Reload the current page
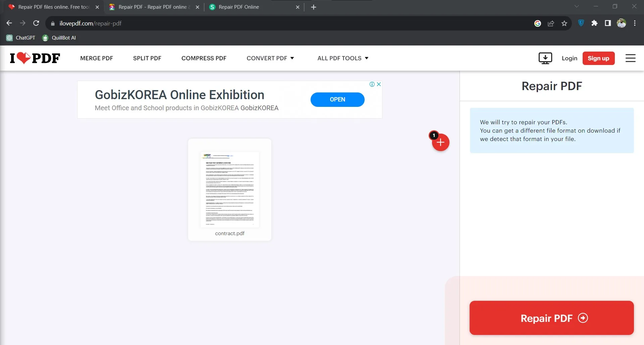The height and width of the screenshot is (345, 644). pos(36,23)
